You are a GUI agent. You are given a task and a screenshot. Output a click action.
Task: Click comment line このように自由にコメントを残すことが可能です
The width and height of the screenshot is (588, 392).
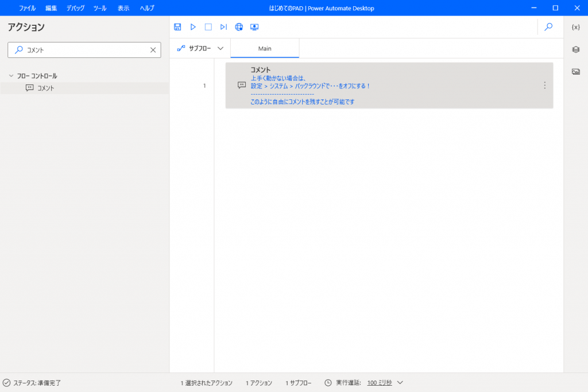302,102
